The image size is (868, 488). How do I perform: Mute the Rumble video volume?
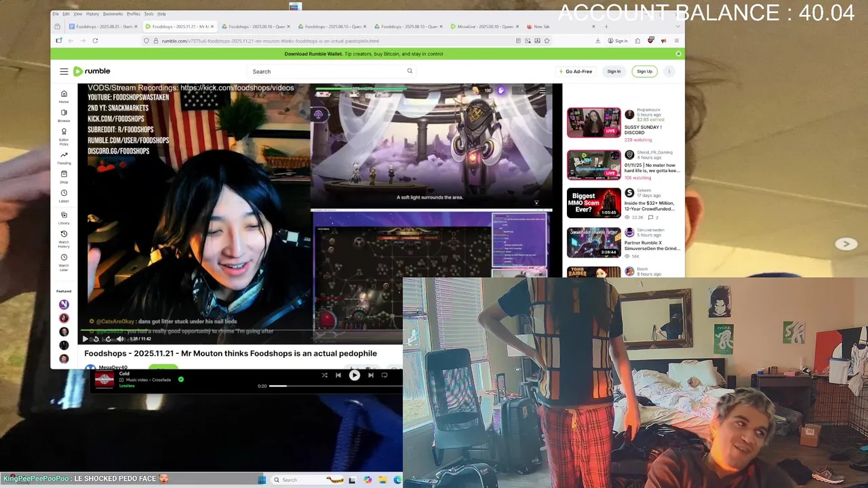tap(120, 339)
